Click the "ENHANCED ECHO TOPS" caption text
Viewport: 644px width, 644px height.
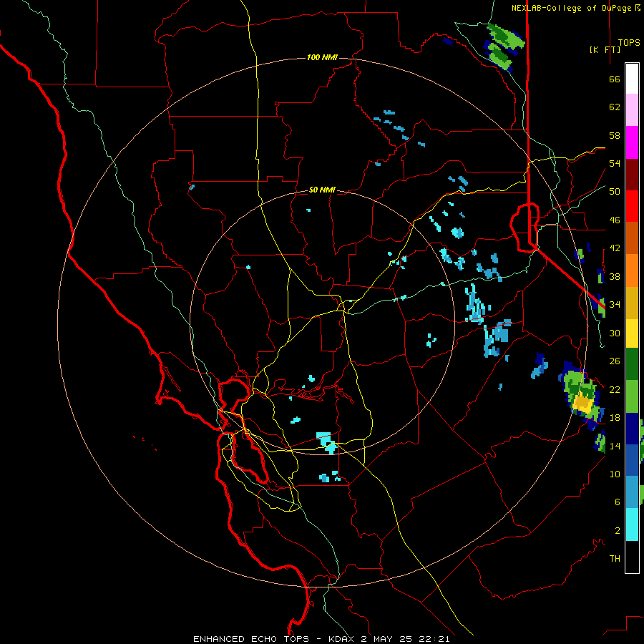coord(251,639)
